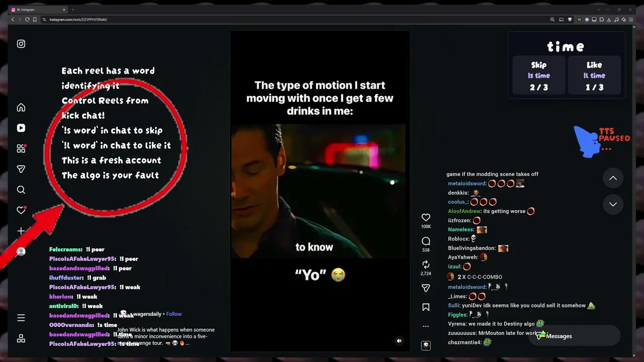Click the kherlon chat username
Image resolution: width=644 pixels, height=362 pixels.
61,297
